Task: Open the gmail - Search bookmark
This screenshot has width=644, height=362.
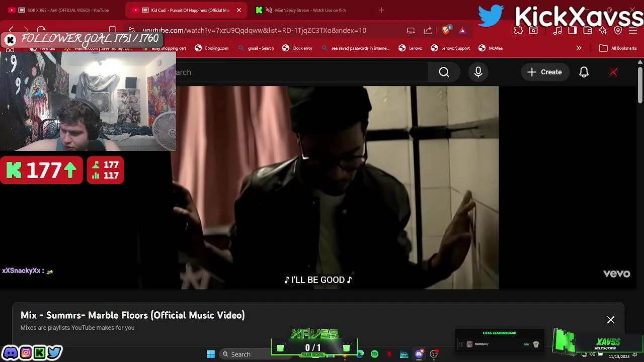Action: pos(256,48)
